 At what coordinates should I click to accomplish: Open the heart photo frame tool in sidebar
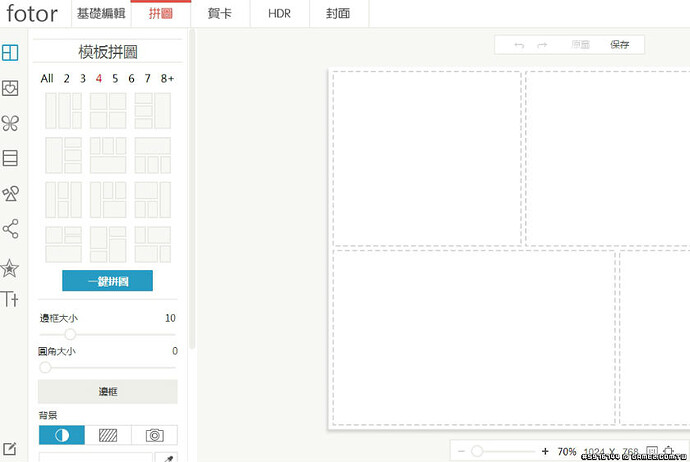point(10,88)
